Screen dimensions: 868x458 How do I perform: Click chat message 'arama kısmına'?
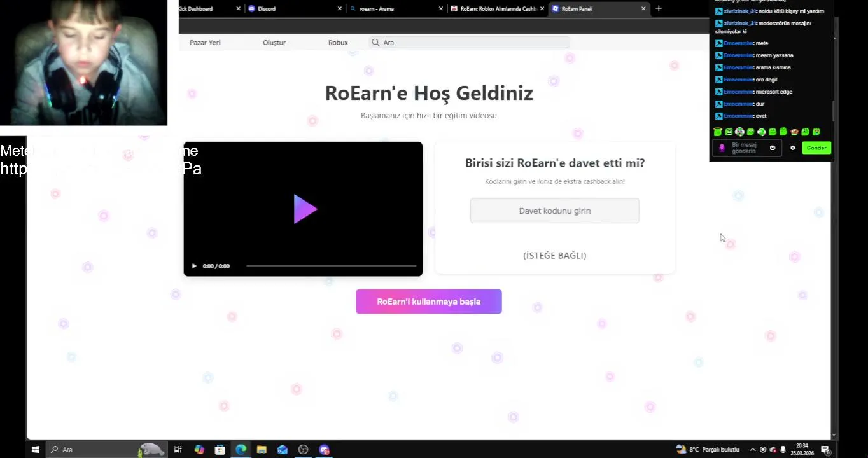click(x=773, y=67)
